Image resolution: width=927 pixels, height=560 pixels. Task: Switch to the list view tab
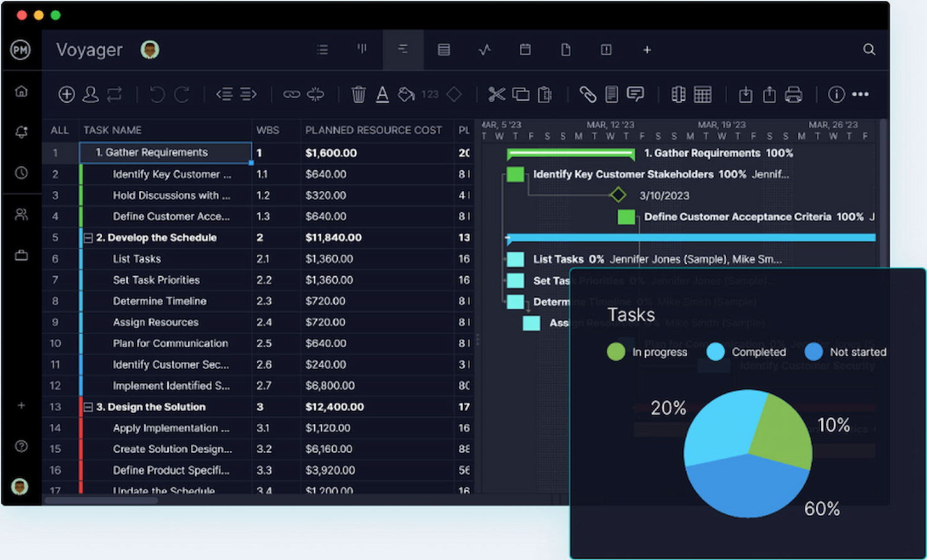323,49
